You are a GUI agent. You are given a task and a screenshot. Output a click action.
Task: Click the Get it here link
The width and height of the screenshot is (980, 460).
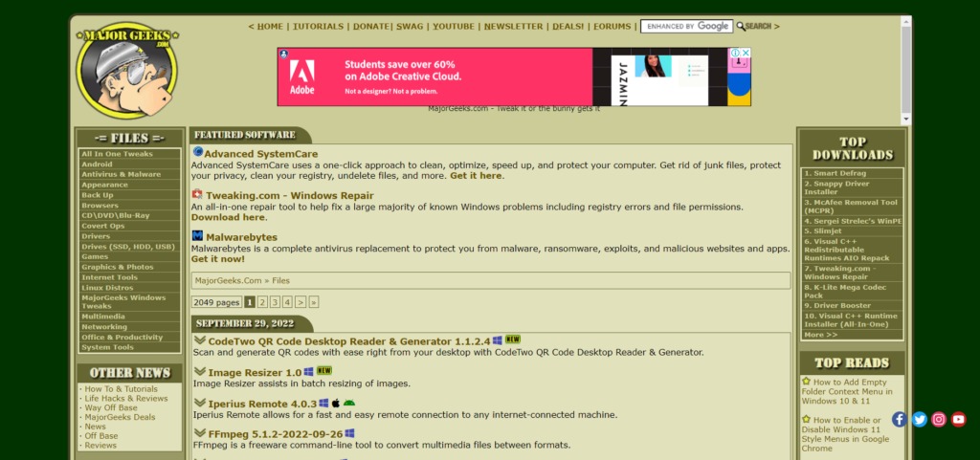coord(477,175)
